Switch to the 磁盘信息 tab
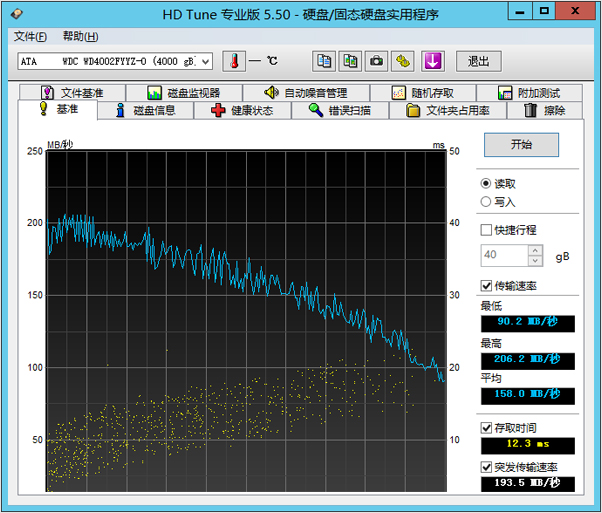Image resolution: width=602 pixels, height=513 pixels. pyautogui.click(x=146, y=111)
